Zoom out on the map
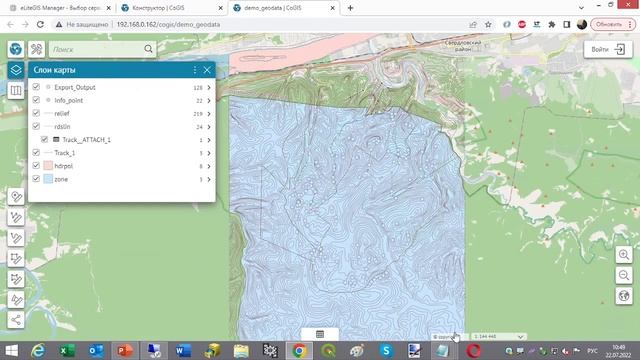This screenshot has height=360, width=640. point(624,275)
